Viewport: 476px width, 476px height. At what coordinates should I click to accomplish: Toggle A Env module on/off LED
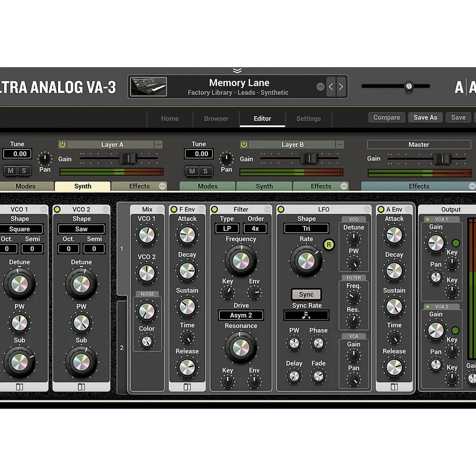(x=381, y=209)
